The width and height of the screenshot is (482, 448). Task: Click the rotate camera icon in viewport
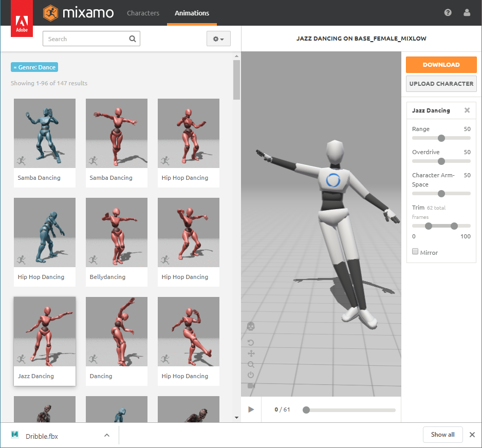click(251, 343)
